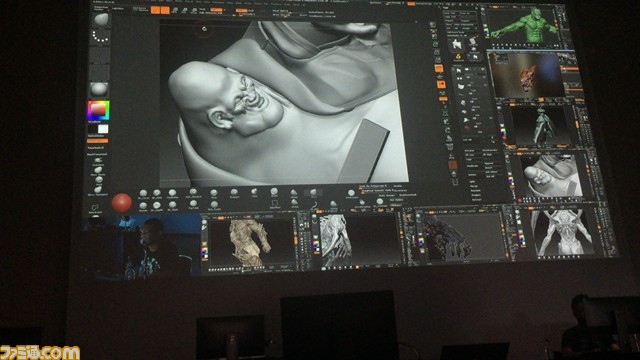
Task: Choose the first sculpt brush in bottom shelf row
Action: pyautogui.click(x=143, y=193)
